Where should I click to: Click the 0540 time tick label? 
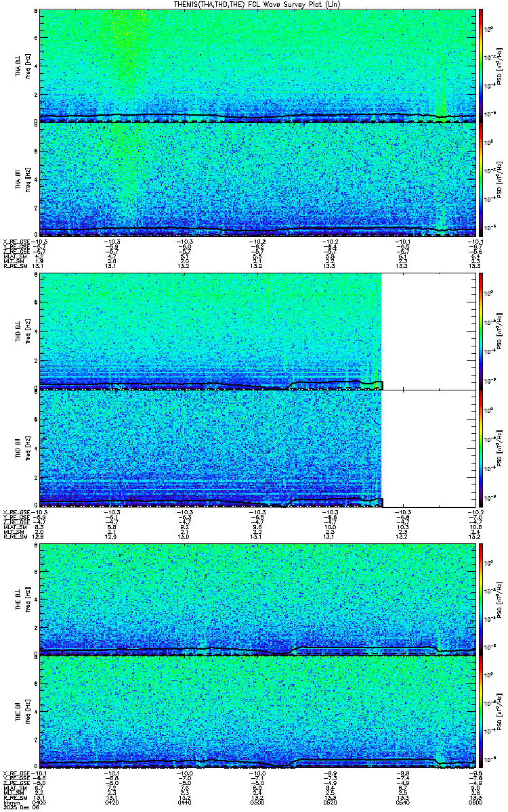402,803
